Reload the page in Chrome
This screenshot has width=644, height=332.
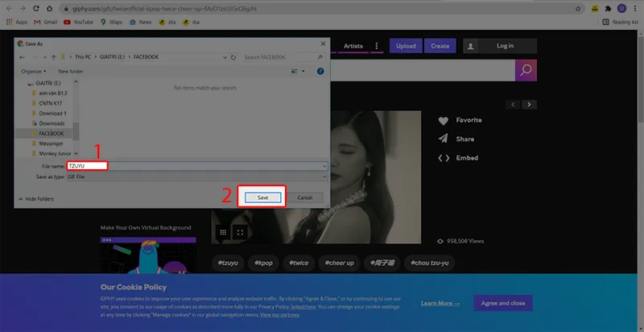coord(35,8)
